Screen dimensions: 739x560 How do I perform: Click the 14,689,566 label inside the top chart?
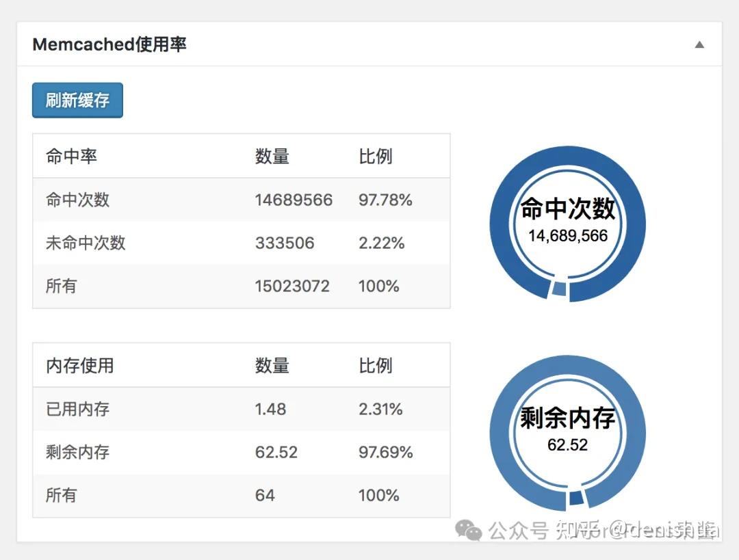click(567, 236)
